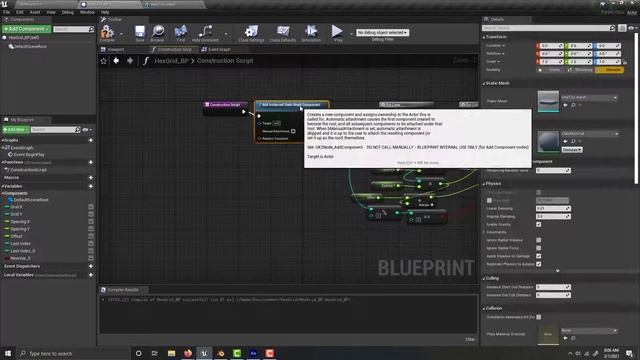The width and height of the screenshot is (640, 360).
Task: Toggle Apply Impulse on Damage checkbox
Action: click(539, 256)
